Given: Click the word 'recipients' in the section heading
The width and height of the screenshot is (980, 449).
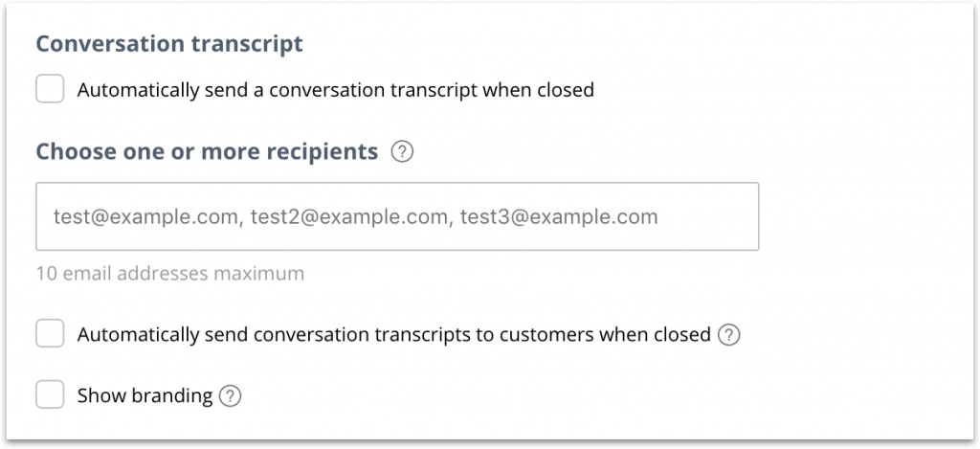Looking at the screenshot, I should click(320, 152).
